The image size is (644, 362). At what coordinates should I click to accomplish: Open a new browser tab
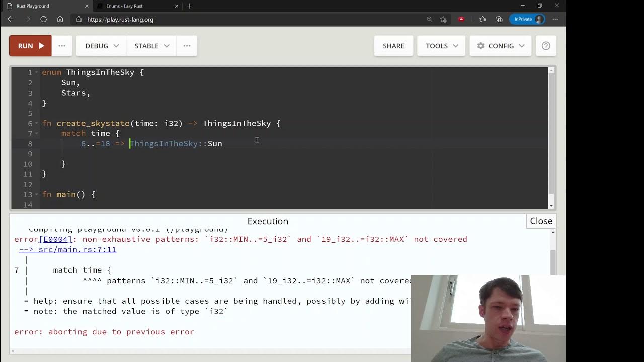click(190, 6)
